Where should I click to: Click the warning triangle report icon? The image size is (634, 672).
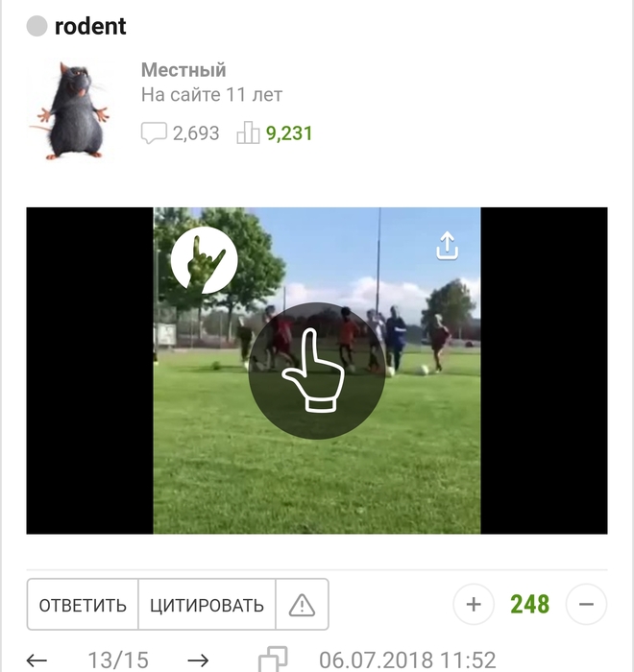[x=302, y=605]
